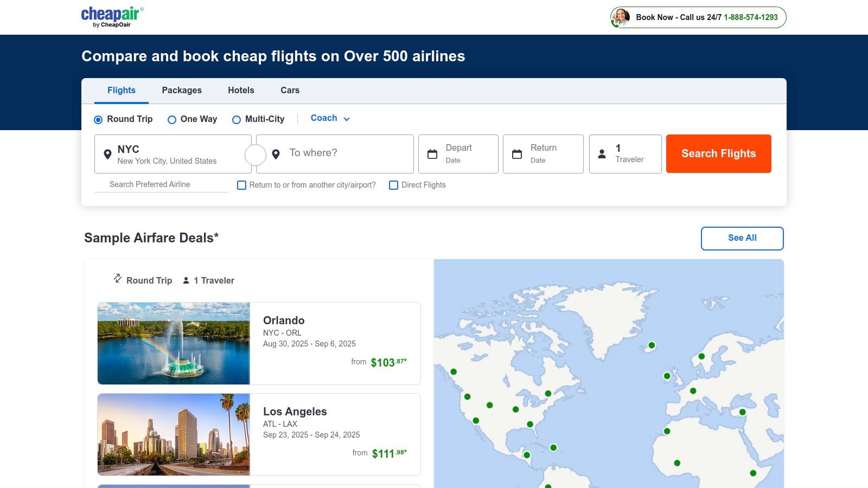Switch to the Cars tab

tap(290, 91)
